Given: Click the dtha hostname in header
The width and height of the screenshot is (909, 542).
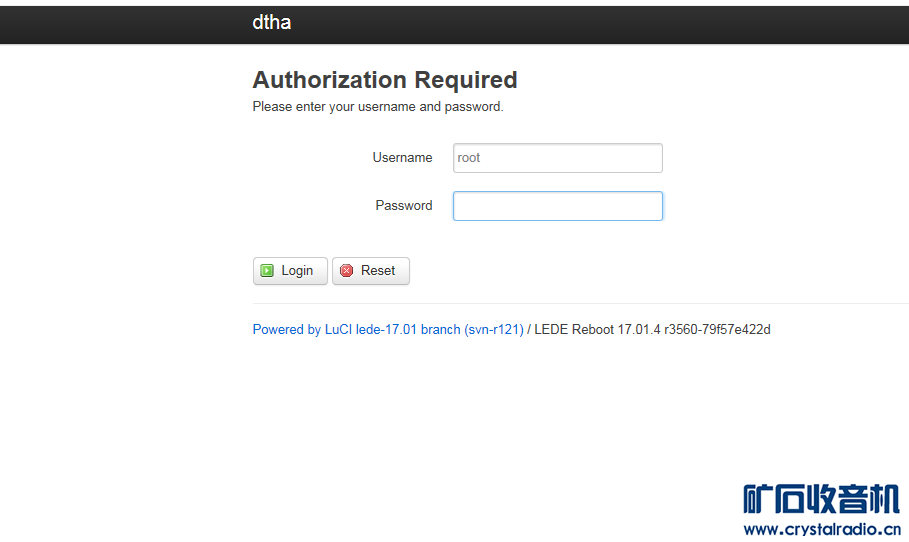Looking at the screenshot, I should pyautogui.click(x=271, y=22).
